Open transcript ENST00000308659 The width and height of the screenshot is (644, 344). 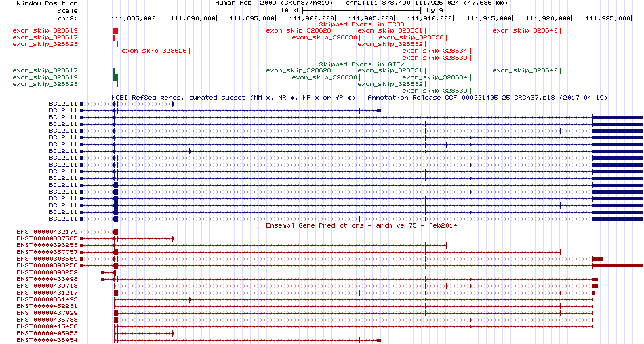(x=47, y=259)
